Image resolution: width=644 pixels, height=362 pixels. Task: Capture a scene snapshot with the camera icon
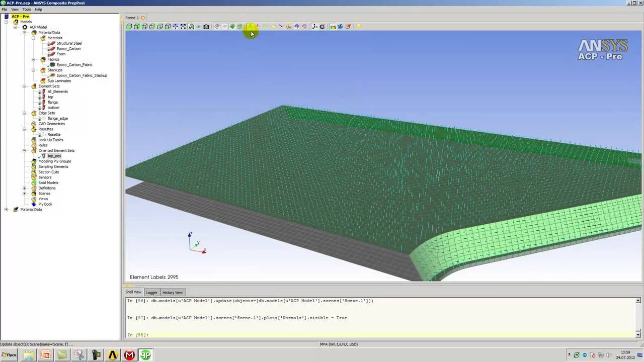pyautogui.click(x=206, y=27)
